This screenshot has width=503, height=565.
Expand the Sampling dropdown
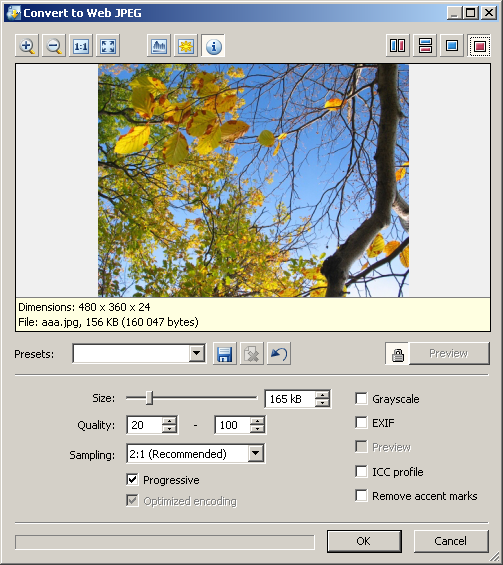[x=255, y=453]
